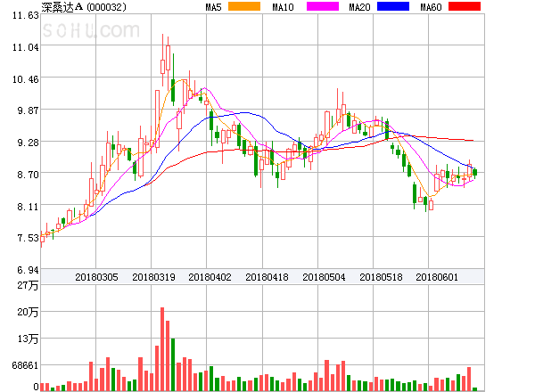Select the MA60 legend label
This screenshot has width=535, height=392.
(x=431, y=7)
